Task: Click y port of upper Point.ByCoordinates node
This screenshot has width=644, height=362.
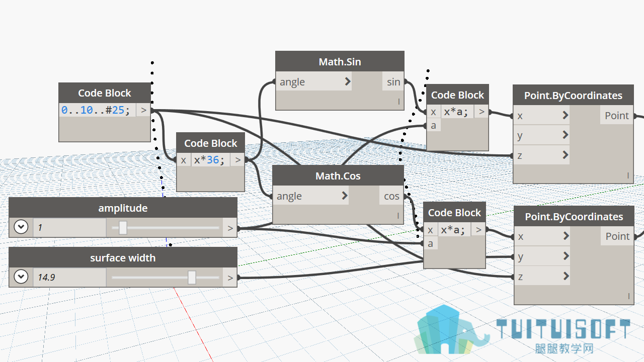Action: click(x=541, y=135)
